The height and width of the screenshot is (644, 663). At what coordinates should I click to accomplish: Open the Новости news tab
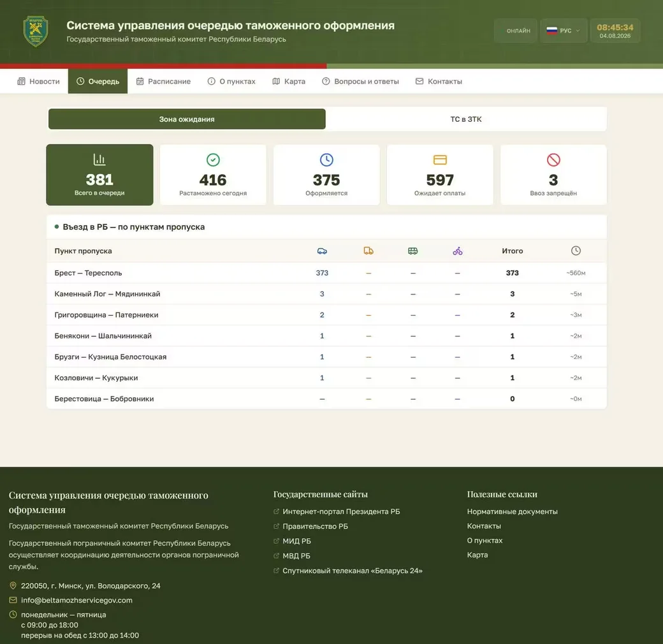pyautogui.click(x=38, y=81)
